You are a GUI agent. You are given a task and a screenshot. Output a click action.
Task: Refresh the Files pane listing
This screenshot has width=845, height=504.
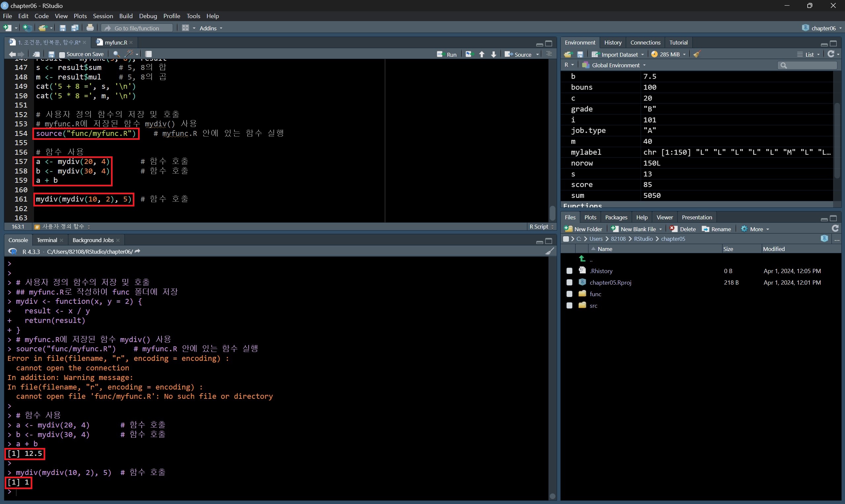[x=835, y=229]
